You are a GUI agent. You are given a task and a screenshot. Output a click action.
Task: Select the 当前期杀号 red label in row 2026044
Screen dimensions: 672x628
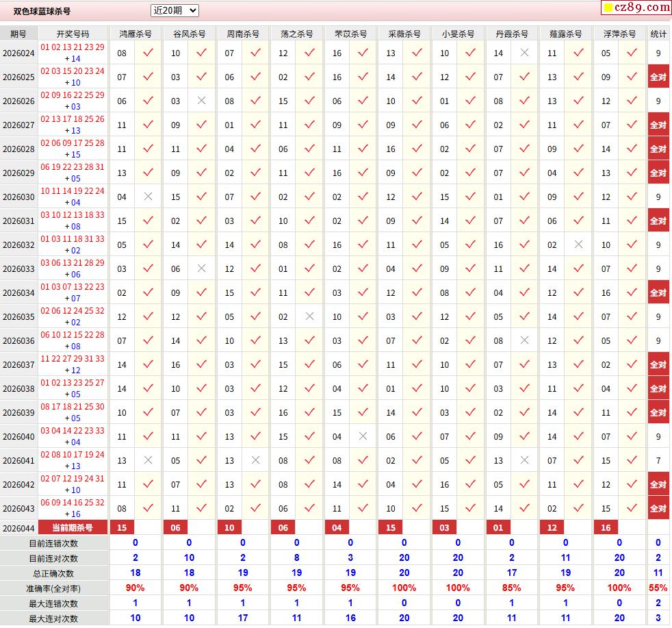tap(73, 527)
